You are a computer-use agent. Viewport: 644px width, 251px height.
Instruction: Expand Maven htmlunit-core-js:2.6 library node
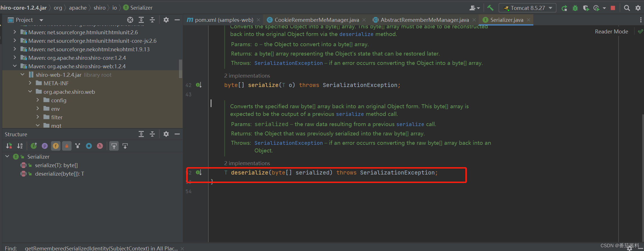[x=15, y=41]
